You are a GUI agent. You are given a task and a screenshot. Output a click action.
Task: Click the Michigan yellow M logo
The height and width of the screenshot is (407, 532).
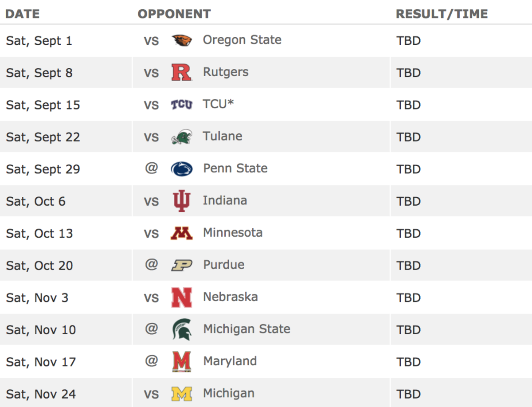click(x=182, y=394)
